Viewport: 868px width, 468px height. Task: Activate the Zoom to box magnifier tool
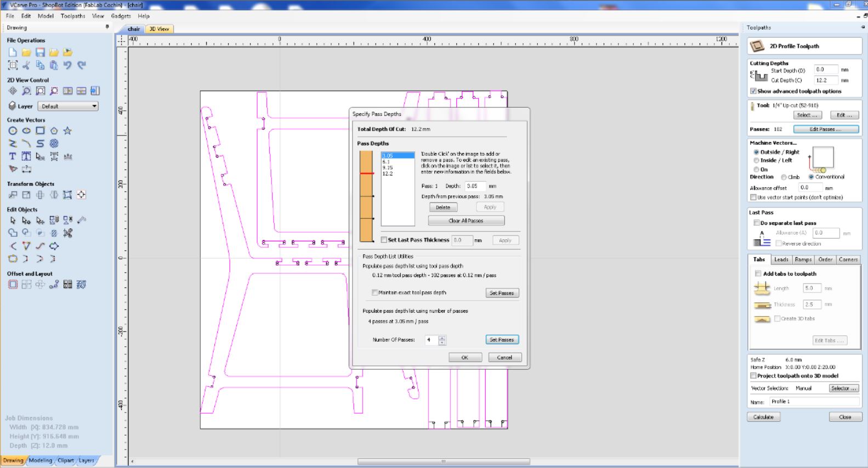26,91
